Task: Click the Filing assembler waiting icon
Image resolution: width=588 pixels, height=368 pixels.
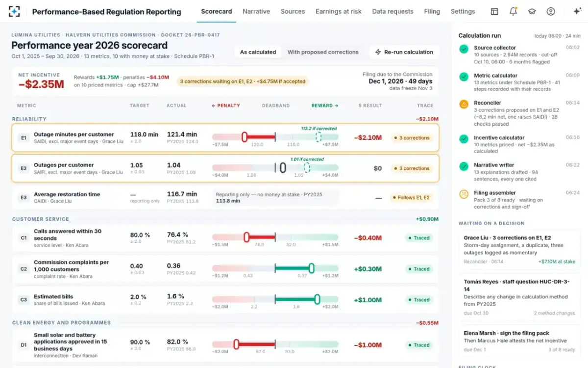Action: (x=464, y=194)
